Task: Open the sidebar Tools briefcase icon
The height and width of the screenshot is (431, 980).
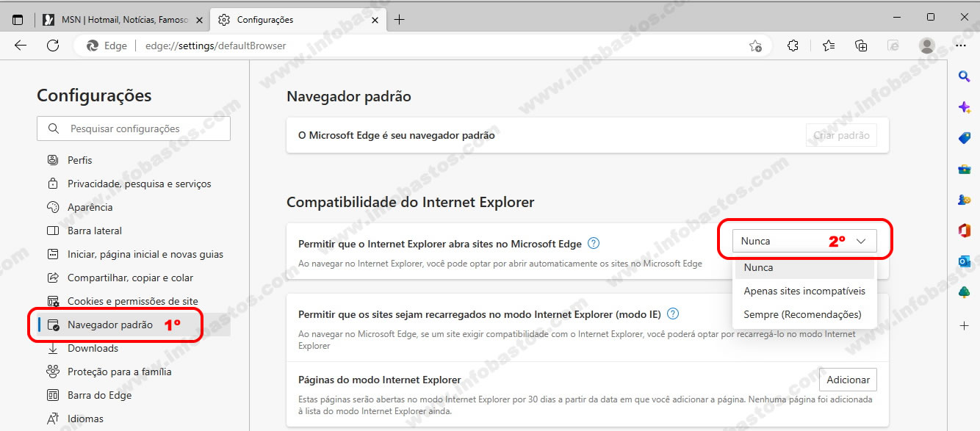Action: [x=964, y=169]
